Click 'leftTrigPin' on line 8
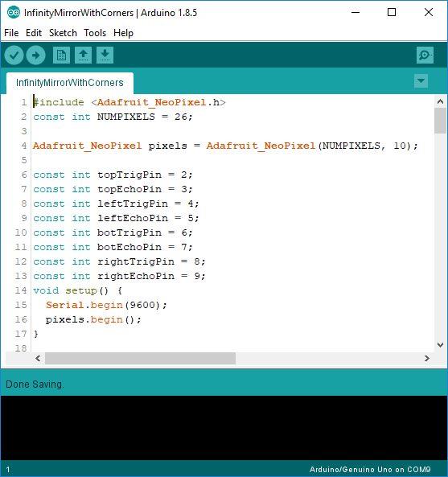Viewport: 448px width, 477px height. click(133, 204)
